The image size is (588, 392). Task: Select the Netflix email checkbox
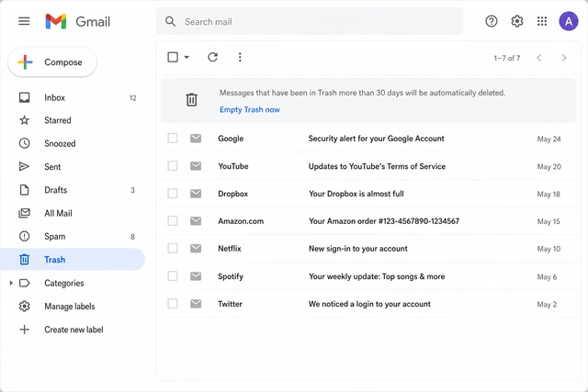173,249
